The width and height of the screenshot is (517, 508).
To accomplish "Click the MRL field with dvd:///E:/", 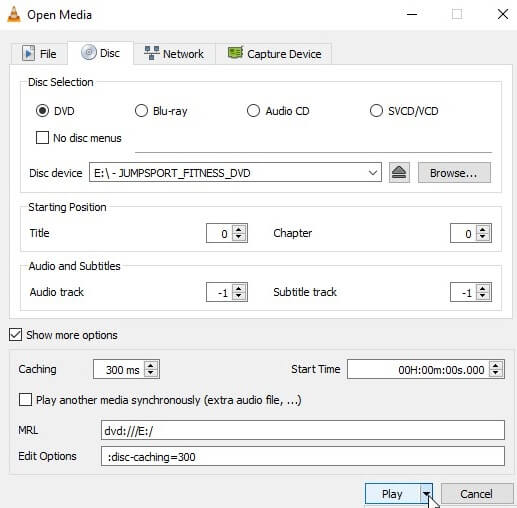I will (x=303, y=430).
